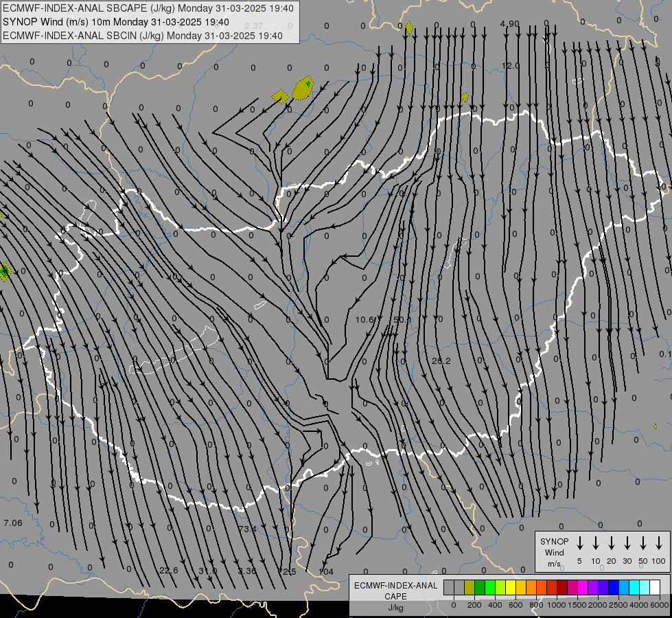672x618 pixels.
Task: Click the wind arrow above the 100 m/s label
Action: pyautogui.click(x=659, y=543)
